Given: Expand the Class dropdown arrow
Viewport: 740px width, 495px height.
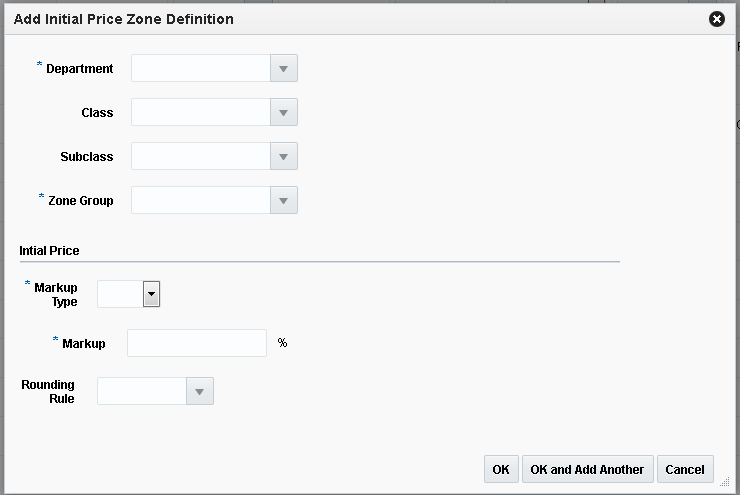Looking at the screenshot, I should 284,112.
